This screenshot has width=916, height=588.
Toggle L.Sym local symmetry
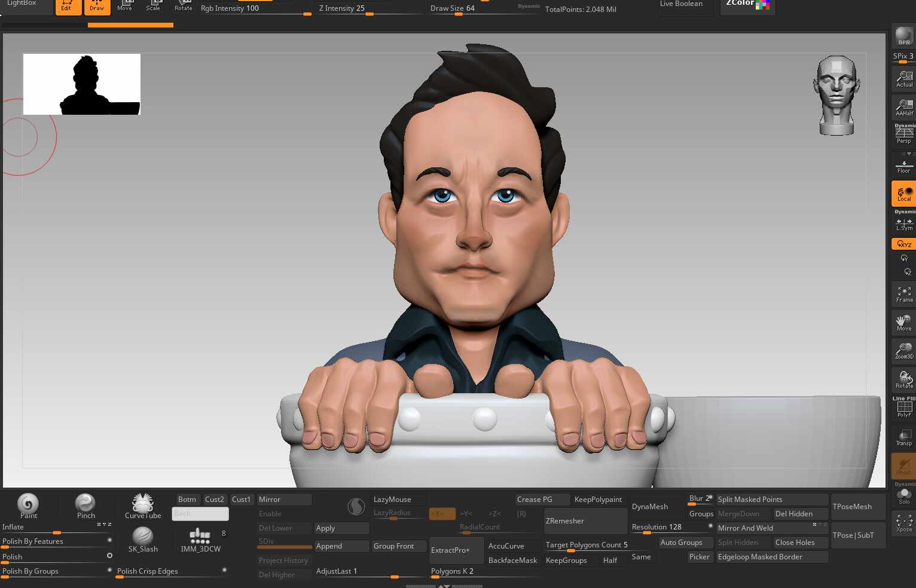tap(903, 222)
